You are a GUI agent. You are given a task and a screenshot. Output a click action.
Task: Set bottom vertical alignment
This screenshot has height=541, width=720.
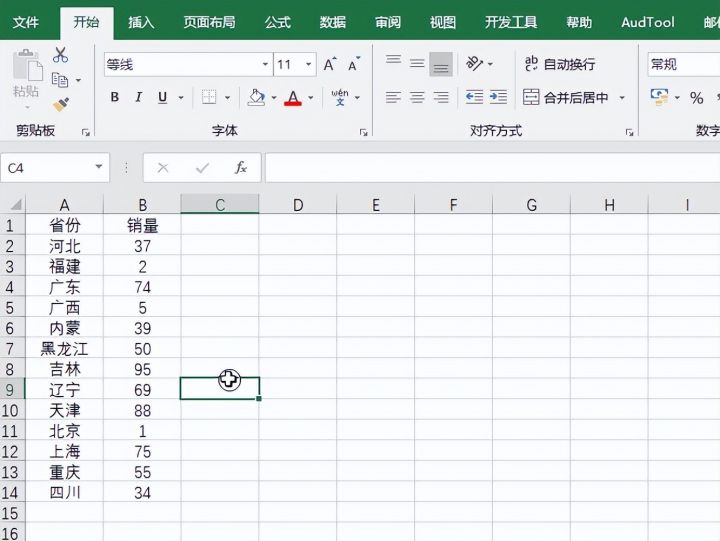point(441,64)
